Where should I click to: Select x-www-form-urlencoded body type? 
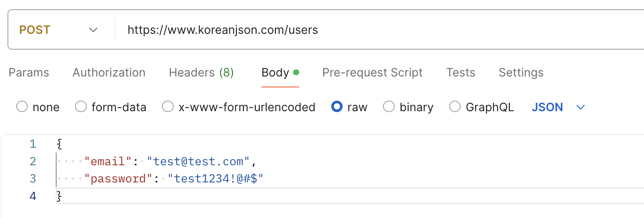coord(168,107)
